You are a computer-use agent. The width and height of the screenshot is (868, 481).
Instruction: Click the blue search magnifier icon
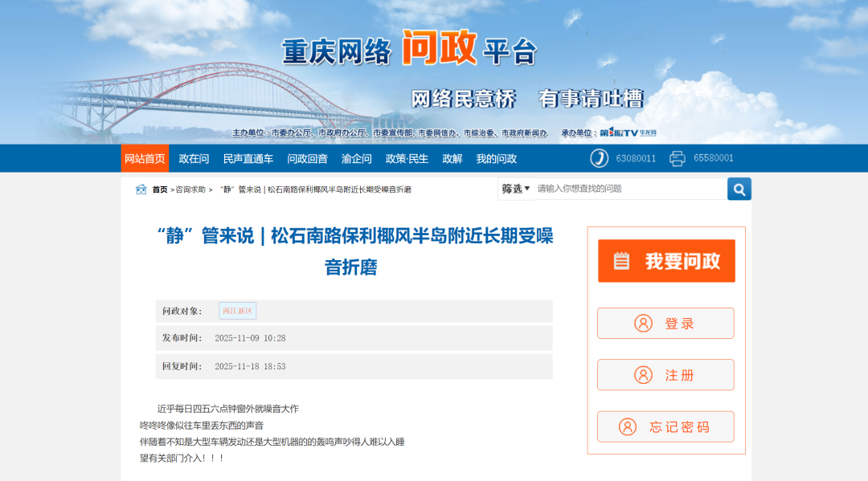(x=739, y=189)
